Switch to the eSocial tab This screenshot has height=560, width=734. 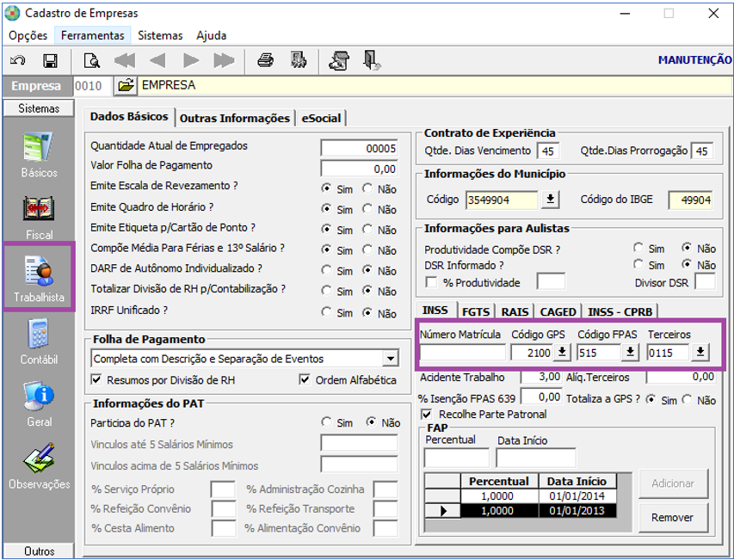click(321, 118)
